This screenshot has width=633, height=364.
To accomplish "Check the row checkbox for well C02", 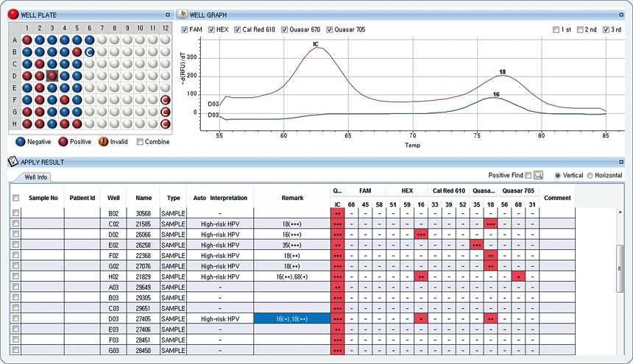I will [x=16, y=223].
